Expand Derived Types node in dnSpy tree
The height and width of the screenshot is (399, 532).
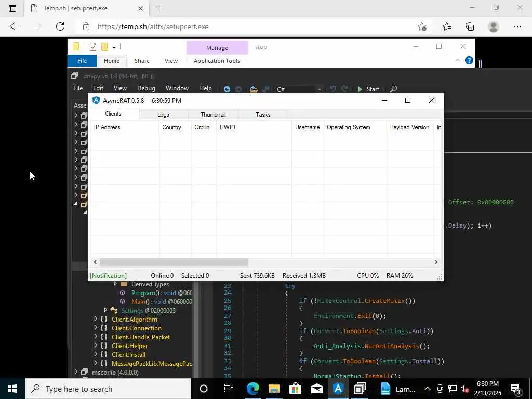point(115,284)
